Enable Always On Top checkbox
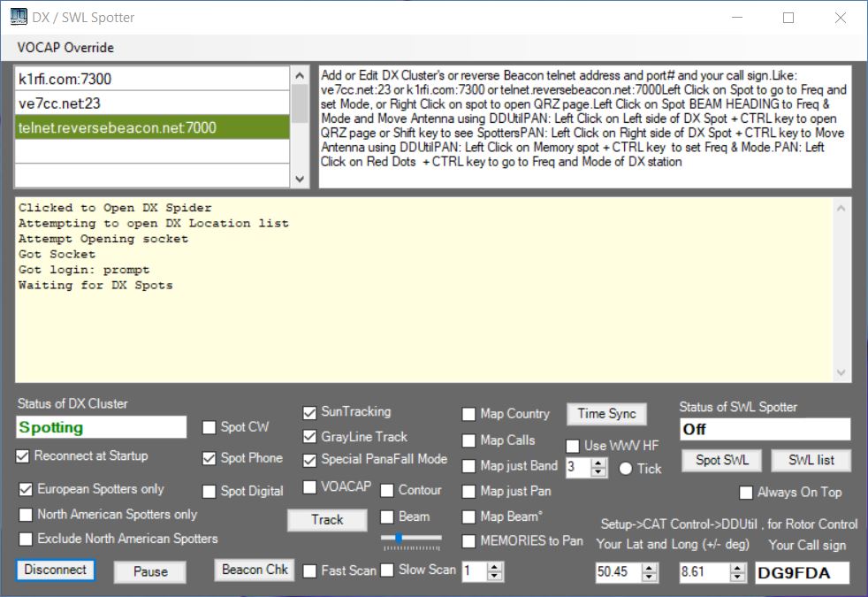 746,493
